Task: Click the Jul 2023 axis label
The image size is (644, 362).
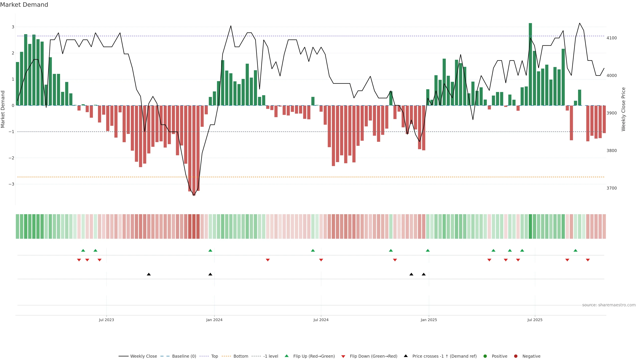Action: [106, 320]
